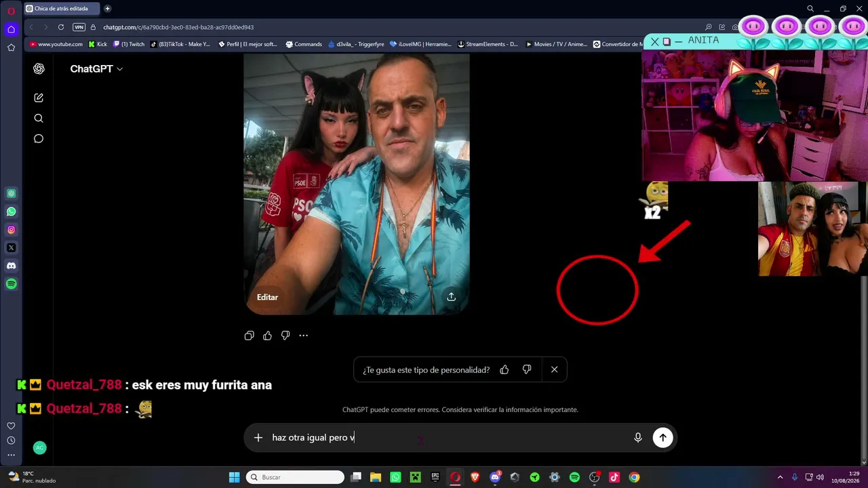The width and height of the screenshot is (868, 488).
Task: Start a new chat with the pencil icon
Action: [x=39, y=98]
